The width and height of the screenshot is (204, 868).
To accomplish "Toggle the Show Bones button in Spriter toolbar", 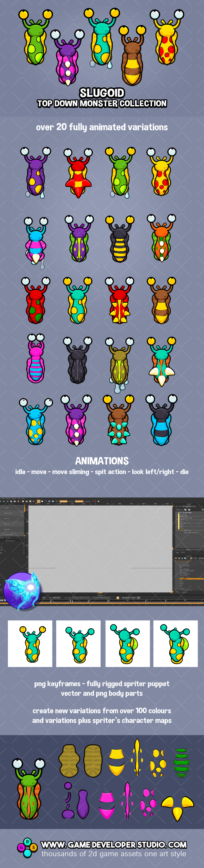I will (63, 501).
